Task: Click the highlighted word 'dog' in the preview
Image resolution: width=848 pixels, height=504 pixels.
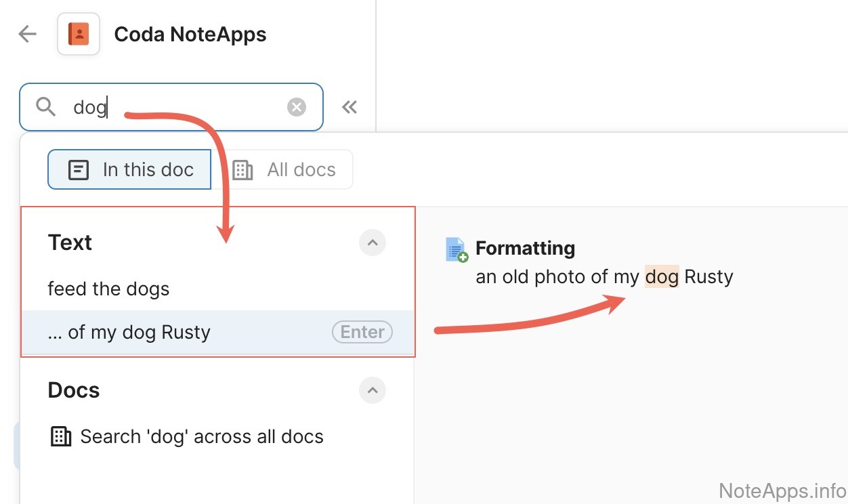Action: pos(662,277)
